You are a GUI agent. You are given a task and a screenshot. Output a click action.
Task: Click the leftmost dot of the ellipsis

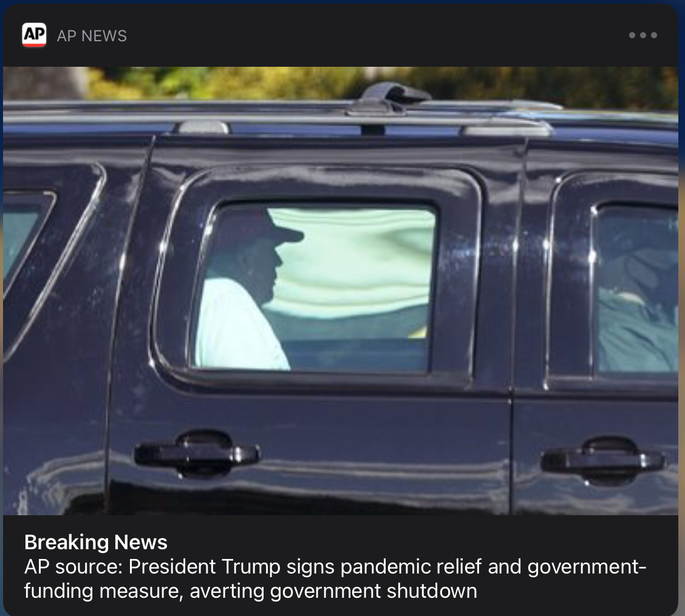point(632,35)
